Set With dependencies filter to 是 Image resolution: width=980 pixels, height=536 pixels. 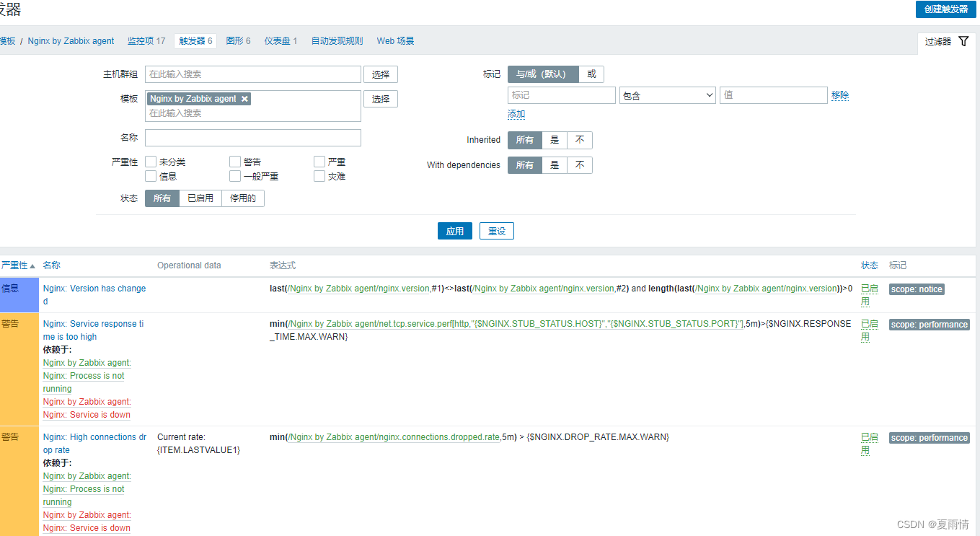pos(555,165)
